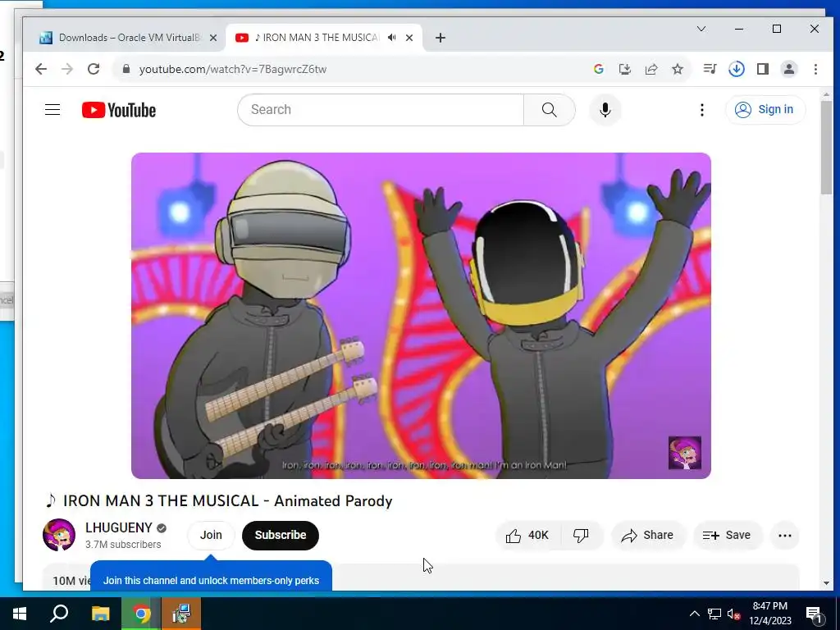Bookmark this tab with the star
The width and height of the screenshot is (840, 630).
(678, 69)
